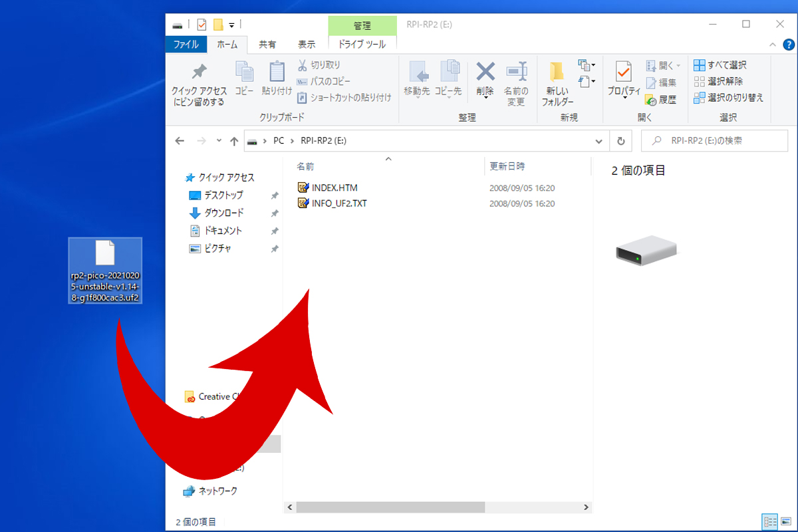Click the Pin to Quick Access icon
Screen dimensions: 798x532
coord(199,72)
